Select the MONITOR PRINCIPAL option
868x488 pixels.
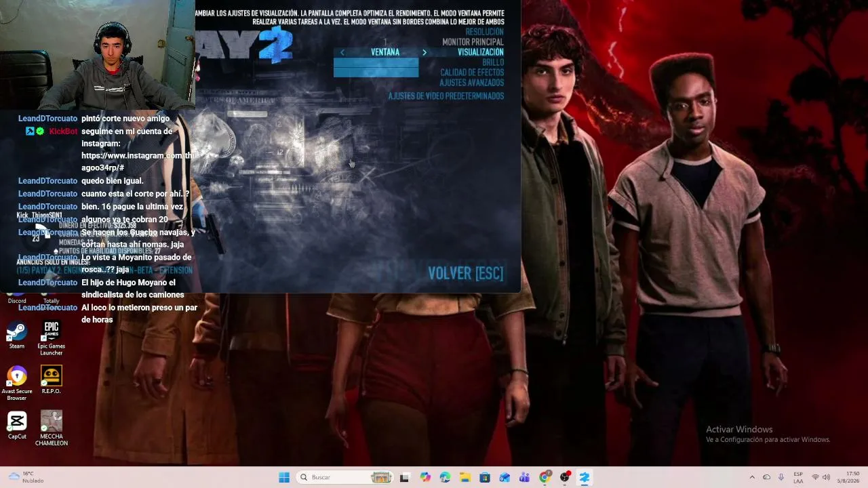(x=473, y=42)
